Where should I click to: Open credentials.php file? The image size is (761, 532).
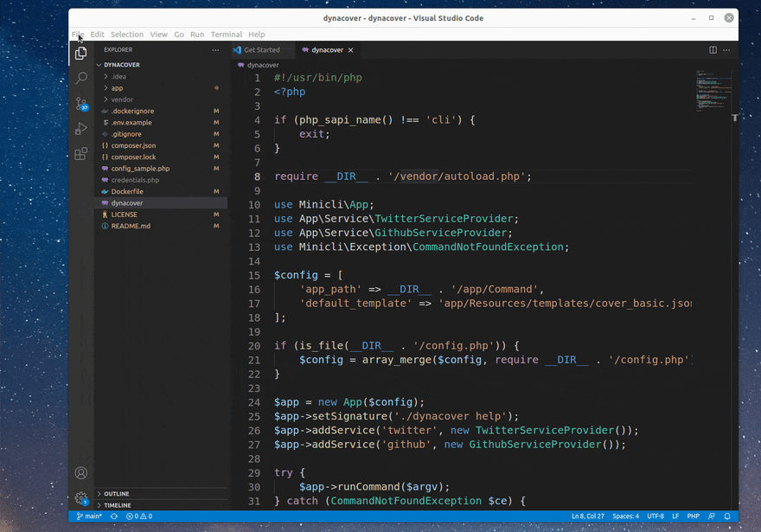[161, 180]
